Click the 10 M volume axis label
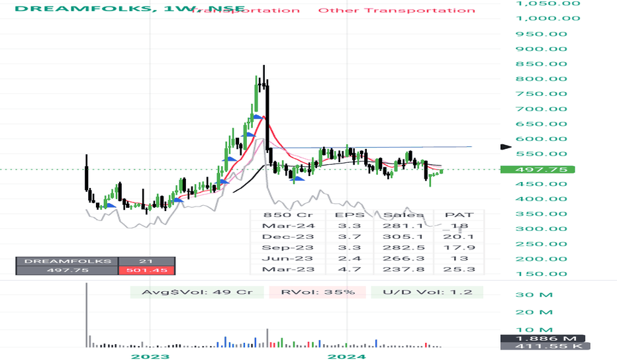 (x=534, y=330)
